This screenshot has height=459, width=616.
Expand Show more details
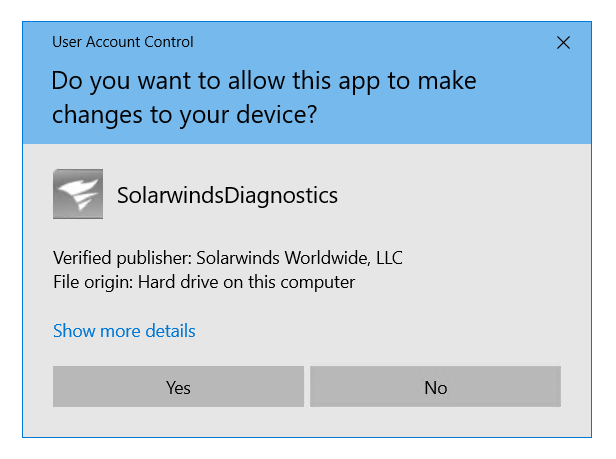(x=124, y=331)
